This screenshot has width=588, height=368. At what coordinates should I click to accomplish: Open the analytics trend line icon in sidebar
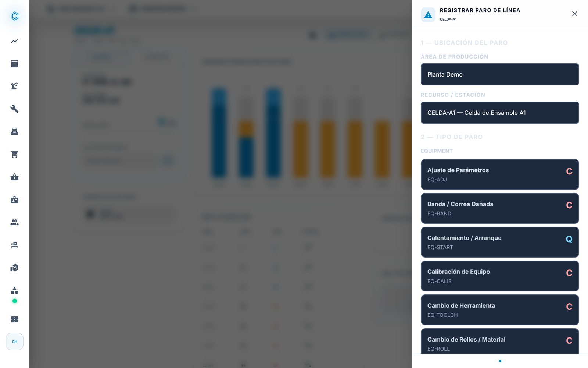(x=14, y=41)
